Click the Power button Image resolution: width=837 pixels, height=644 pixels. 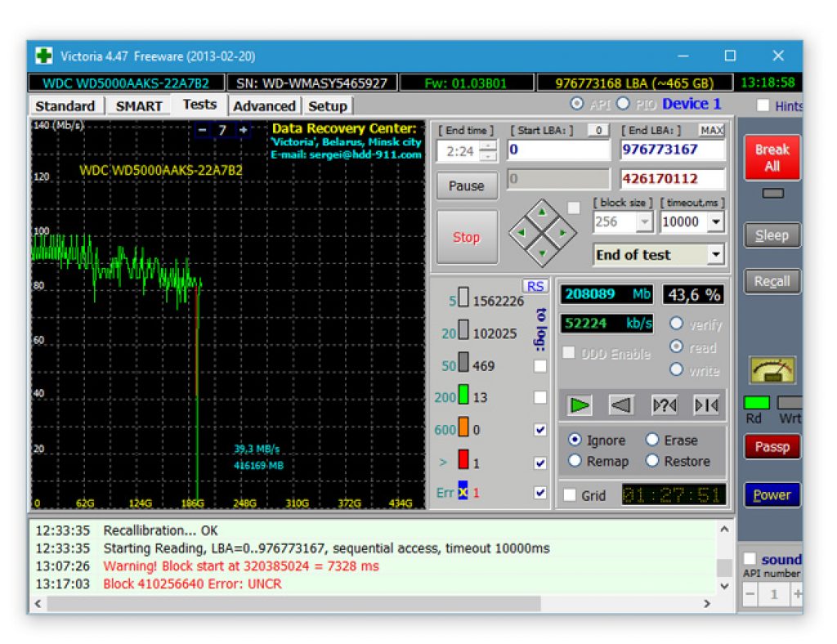[772, 494]
